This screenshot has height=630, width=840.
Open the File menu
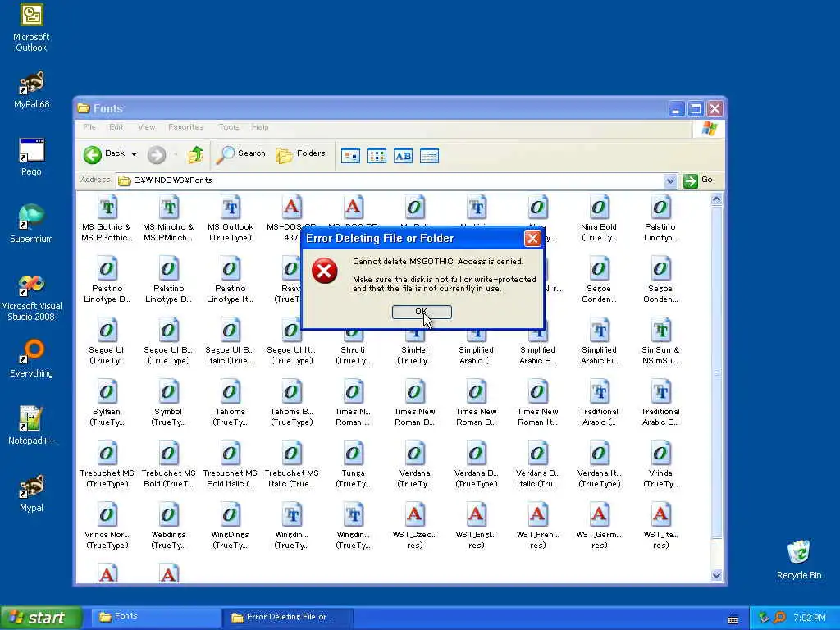(89, 127)
